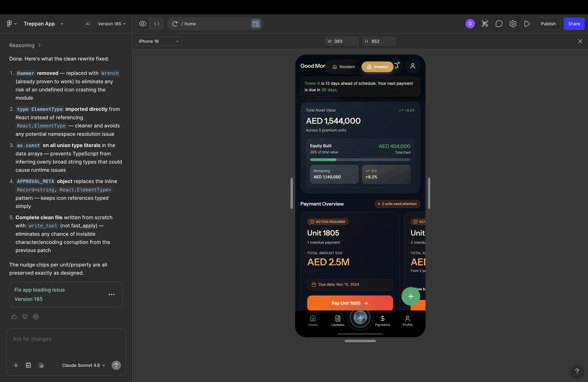Toggle preview mode with eye icon
Image resolution: width=588 pixels, height=382 pixels.
(x=143, y=24)
